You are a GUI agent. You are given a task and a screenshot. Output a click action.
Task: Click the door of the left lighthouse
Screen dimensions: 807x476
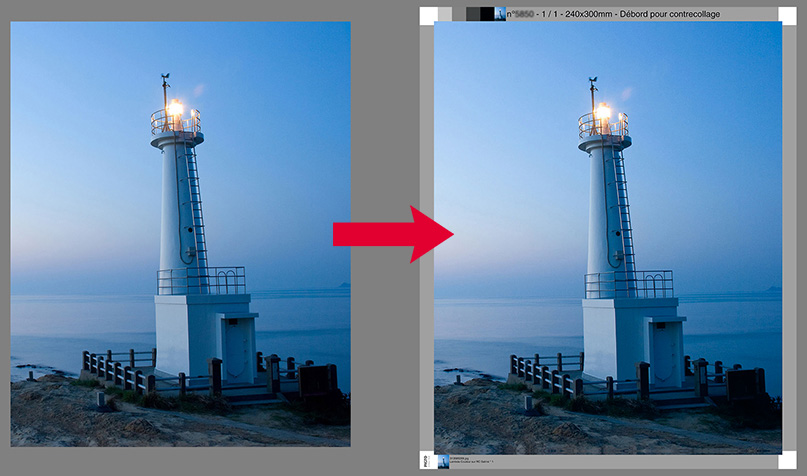pyautogui.click(x=237, y=351)
